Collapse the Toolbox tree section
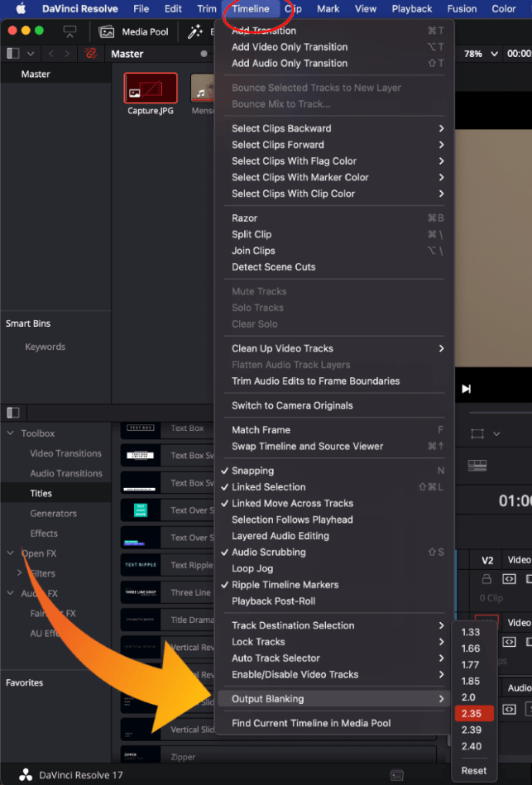 11,433
